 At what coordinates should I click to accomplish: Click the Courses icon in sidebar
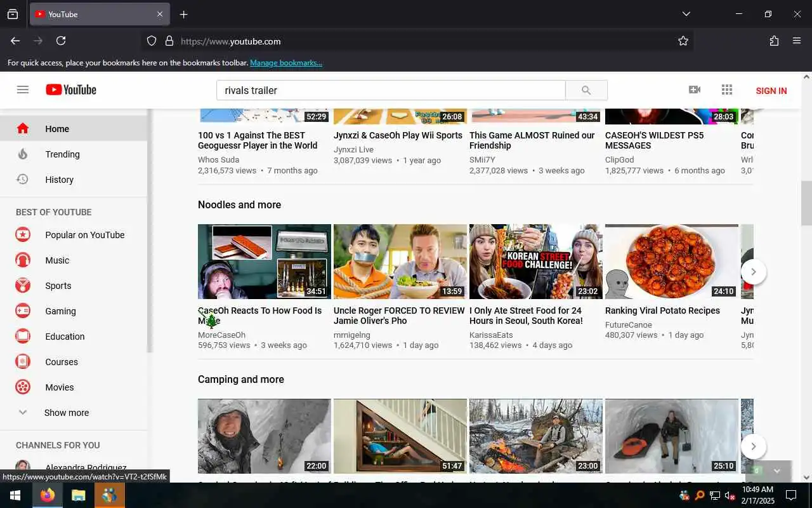(x=23, y=362)
